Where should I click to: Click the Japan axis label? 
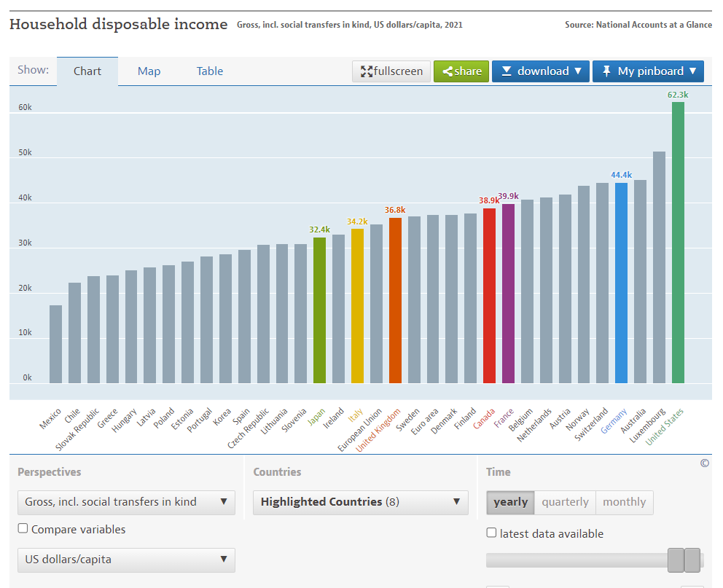tap(316, 417)
